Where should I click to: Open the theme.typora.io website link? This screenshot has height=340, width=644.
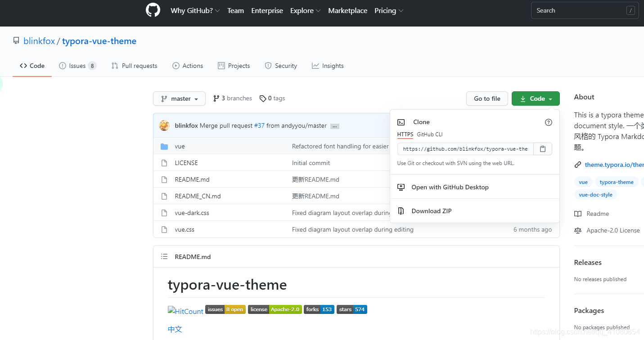(x=614, y=165)
